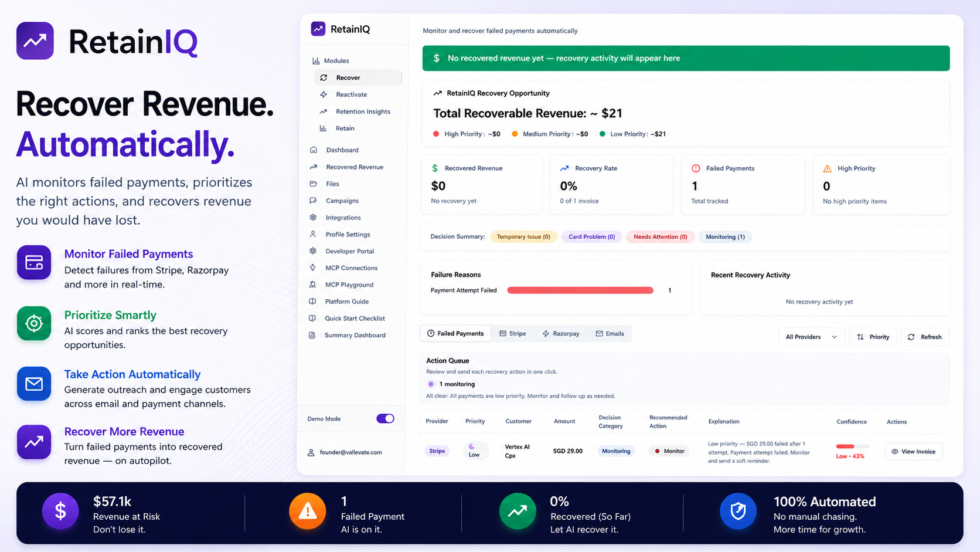The width and height of the screenshot is (980, 552).
Task: Click the Recover refresh-arrows icon in the sidebar
Action: point(324,77)
